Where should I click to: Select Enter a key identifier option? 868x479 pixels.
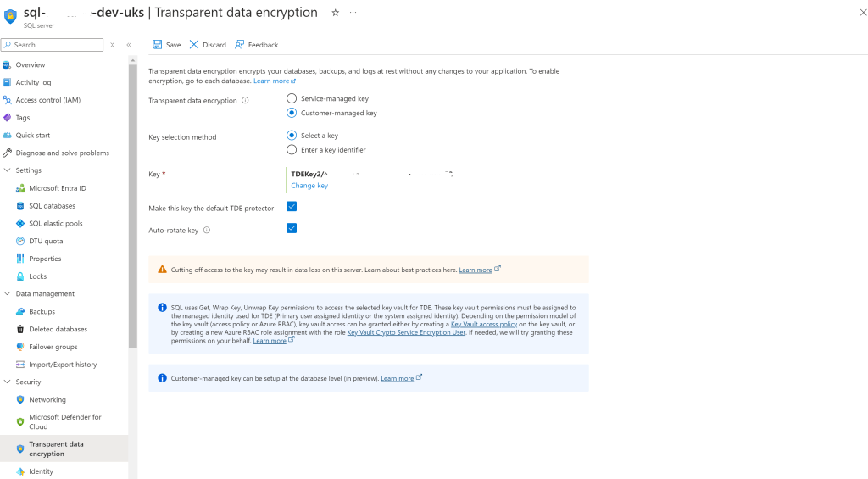(292, 149)
